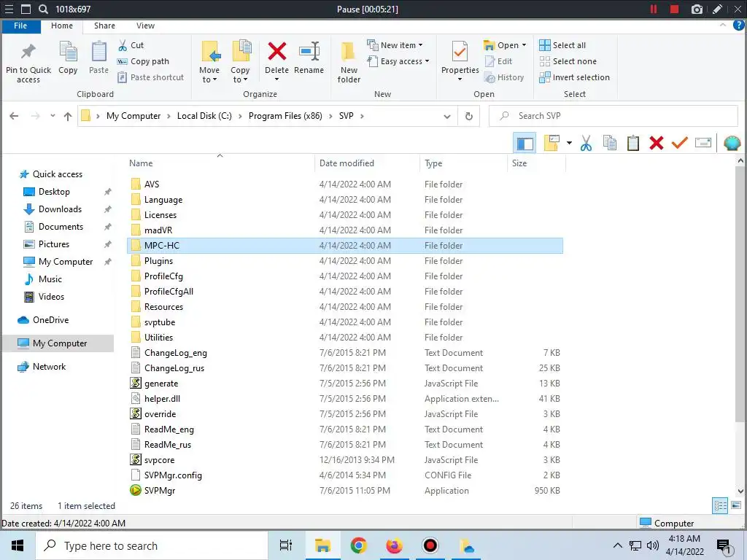This screenshot has height=560, width=747.
Task: Select OneDrive in the navigation pane
Action: (50, 320)
